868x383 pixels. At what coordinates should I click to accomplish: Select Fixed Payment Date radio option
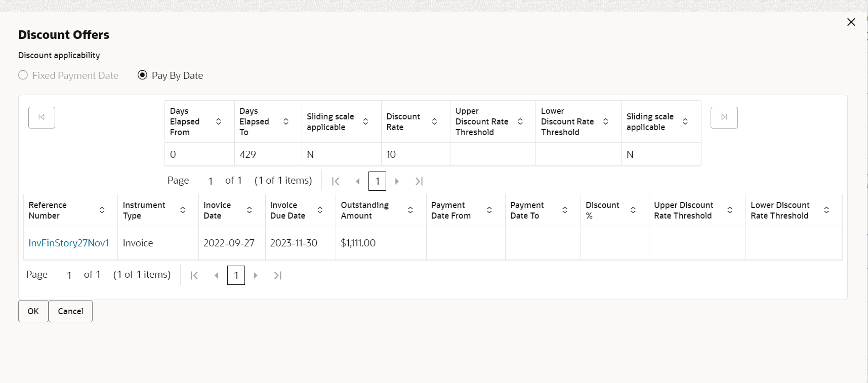click(x=23, y=75)
